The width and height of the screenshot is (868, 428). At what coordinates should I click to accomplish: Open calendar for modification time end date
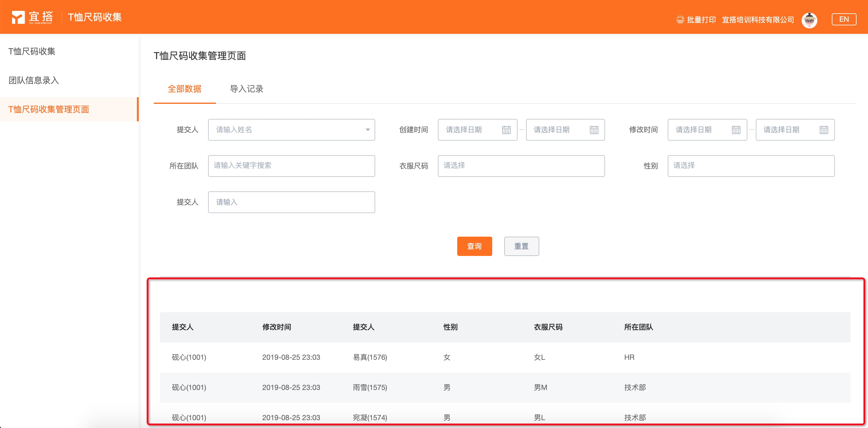(x=824, y=130)
